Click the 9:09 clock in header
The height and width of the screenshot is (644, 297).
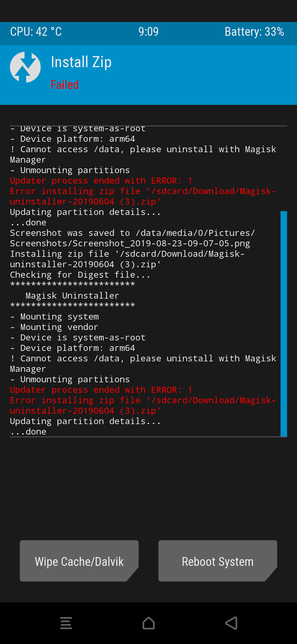(x=148, y=32)
